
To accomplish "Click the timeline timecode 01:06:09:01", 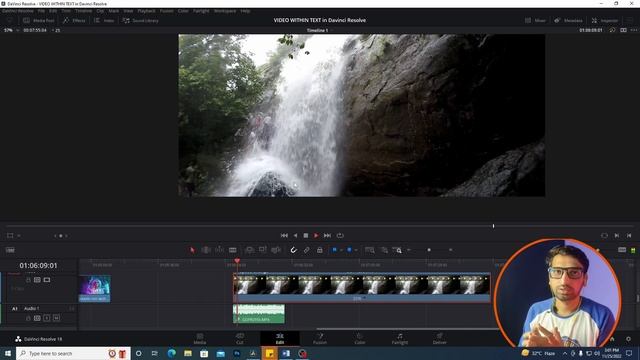I will [38, 265].
